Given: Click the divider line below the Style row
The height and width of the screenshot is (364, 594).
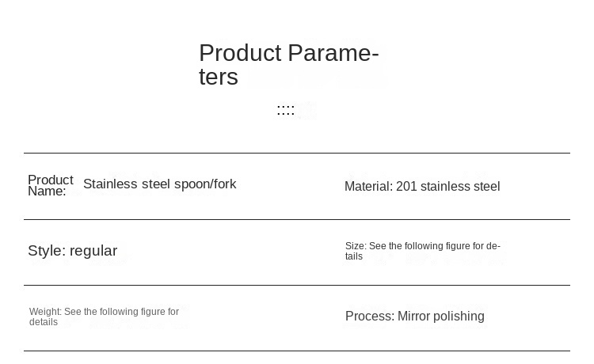Looking at the screenshot, I should pyautogui.click(x=297, y=285).
